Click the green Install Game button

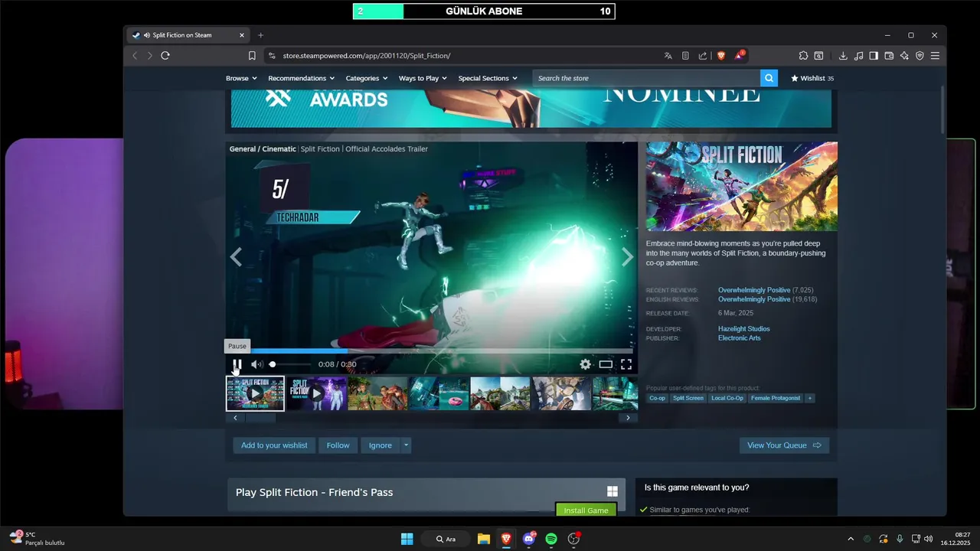[586, 510]
